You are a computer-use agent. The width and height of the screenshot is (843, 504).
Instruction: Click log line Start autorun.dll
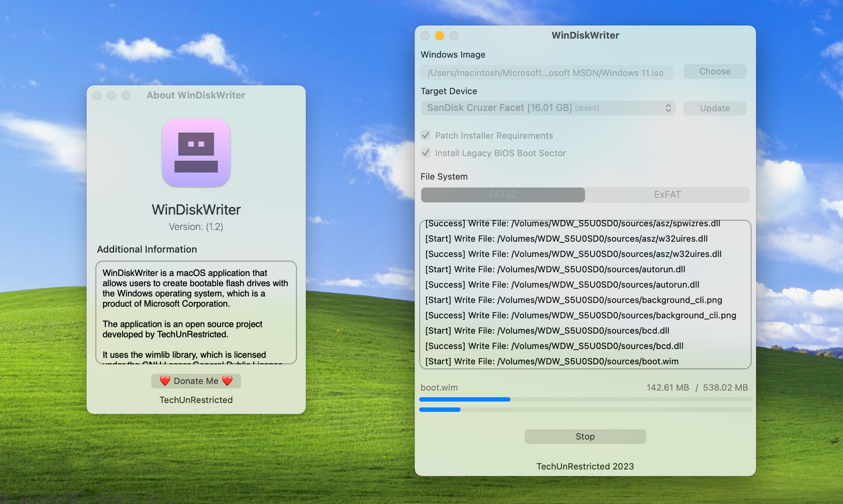555,269
